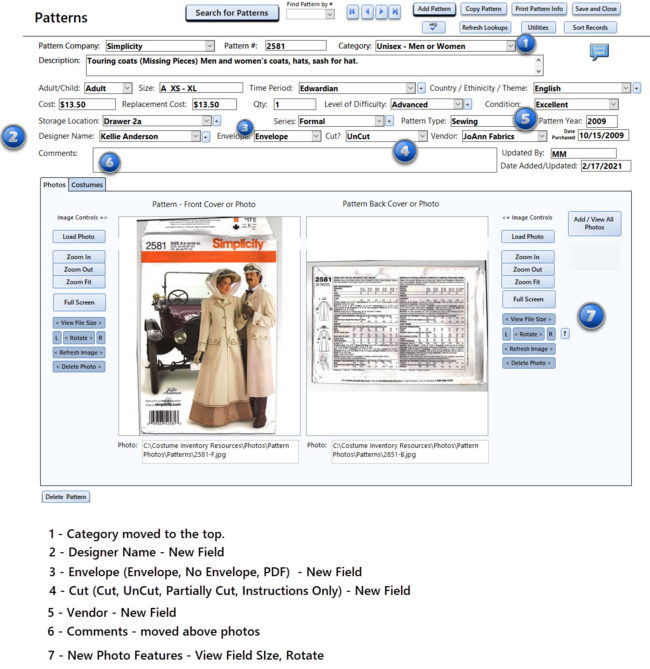Add a new Country/Ethnicity/Theme value
The width and height of the screenshot is (650, 669).
[637, 88]
